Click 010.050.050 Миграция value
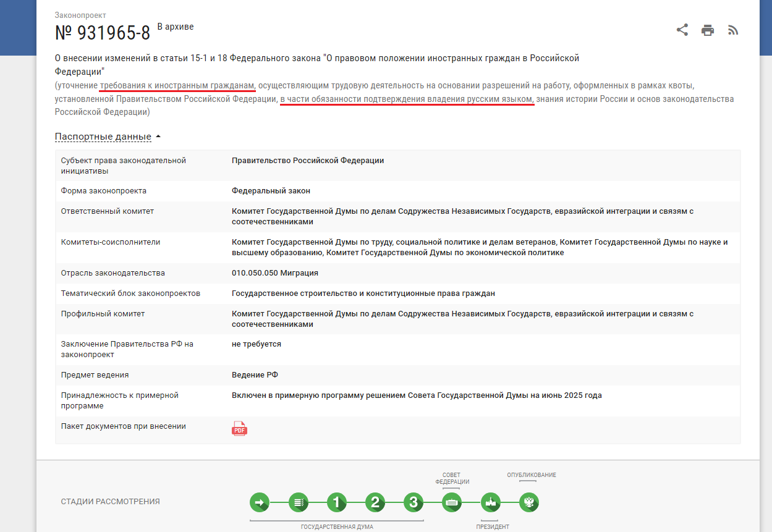 click(x=275, y=273)
